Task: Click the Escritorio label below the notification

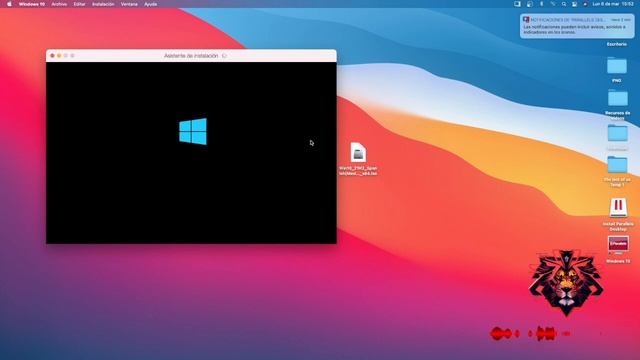Action: 616,44
